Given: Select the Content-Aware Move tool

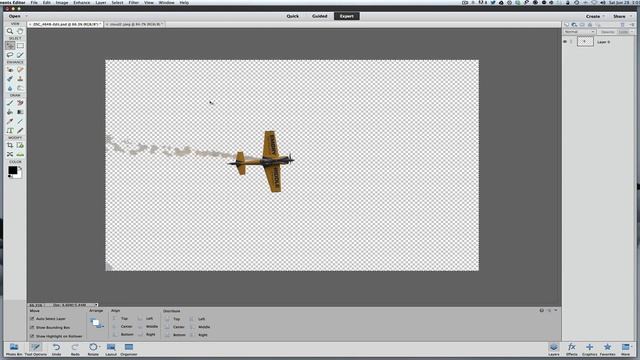Looking at the screenshot, I should tap(10, 155).
